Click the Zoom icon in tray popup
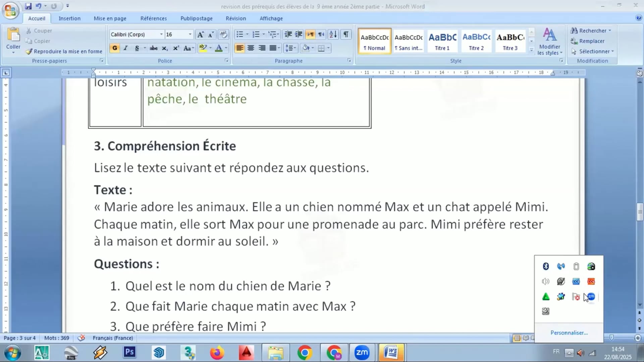This screenshot has width=644, height=362. coord(591,297)
